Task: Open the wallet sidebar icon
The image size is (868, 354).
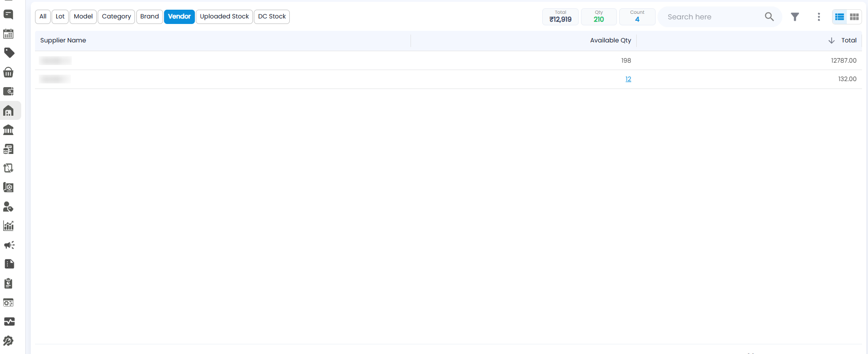Action: pos(8,91)
